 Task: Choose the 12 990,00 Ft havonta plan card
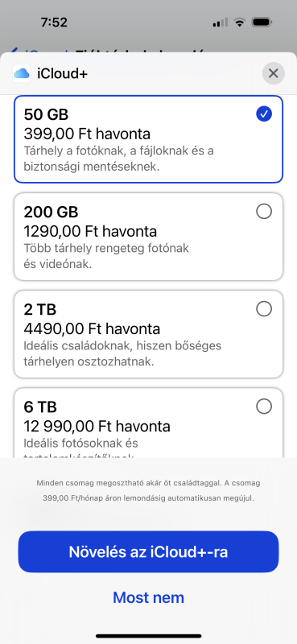[148, 423]
